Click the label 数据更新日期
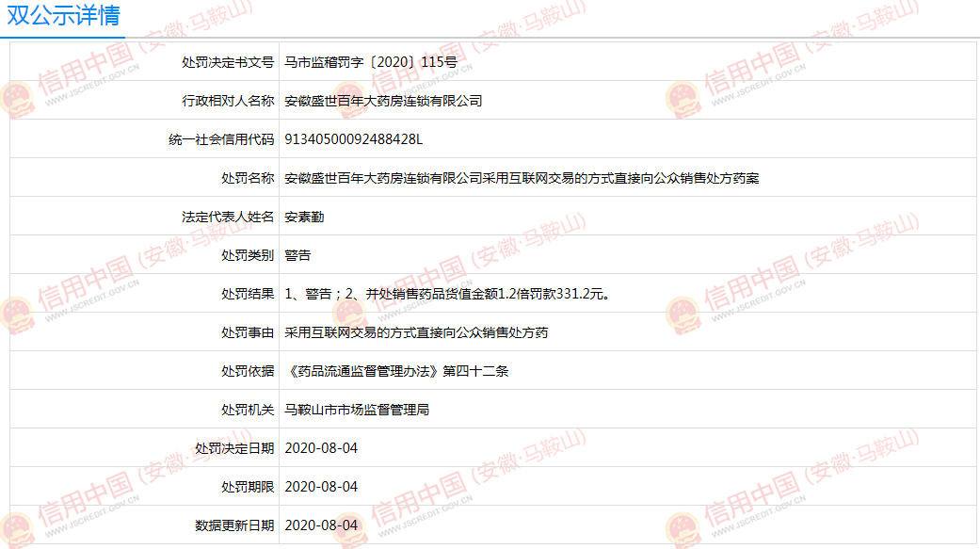The image size is (980, 549). tap(234, 525)
